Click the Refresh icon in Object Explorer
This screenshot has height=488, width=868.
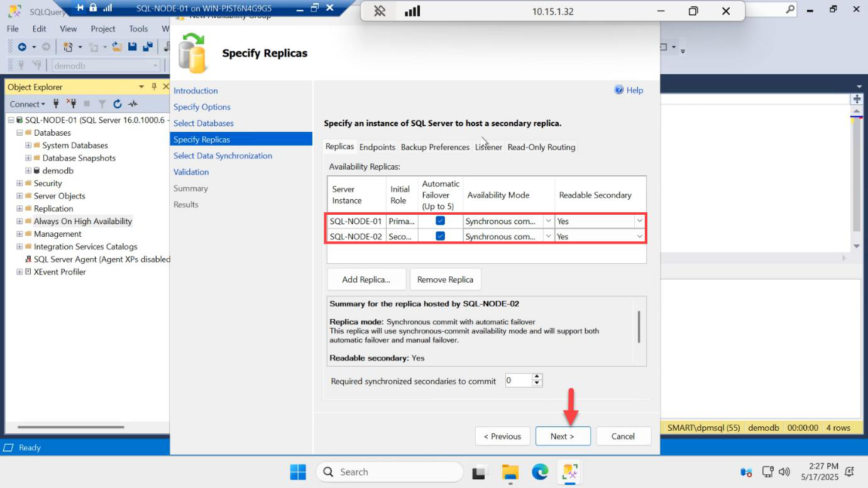pyautogui.click(x=118, y=104)
